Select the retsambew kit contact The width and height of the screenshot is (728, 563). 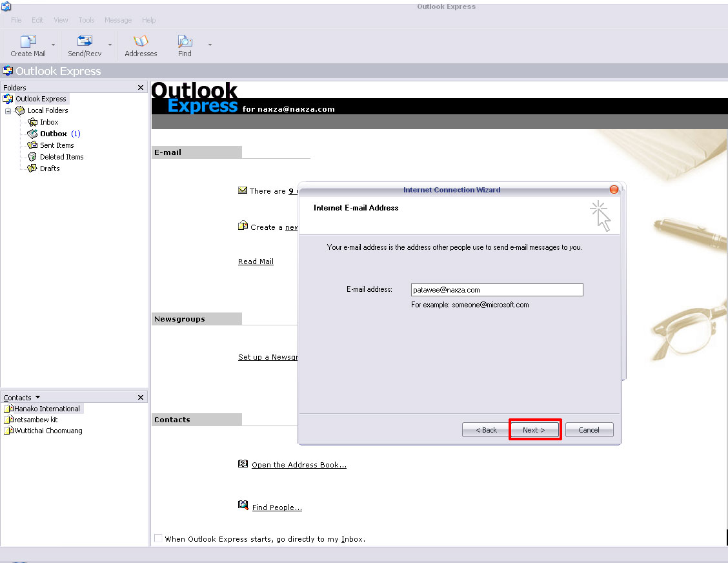[x=35, y=420]
